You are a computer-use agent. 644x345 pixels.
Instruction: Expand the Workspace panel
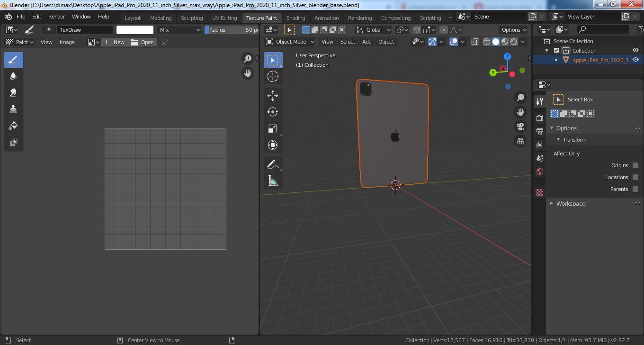pos(551,204)
